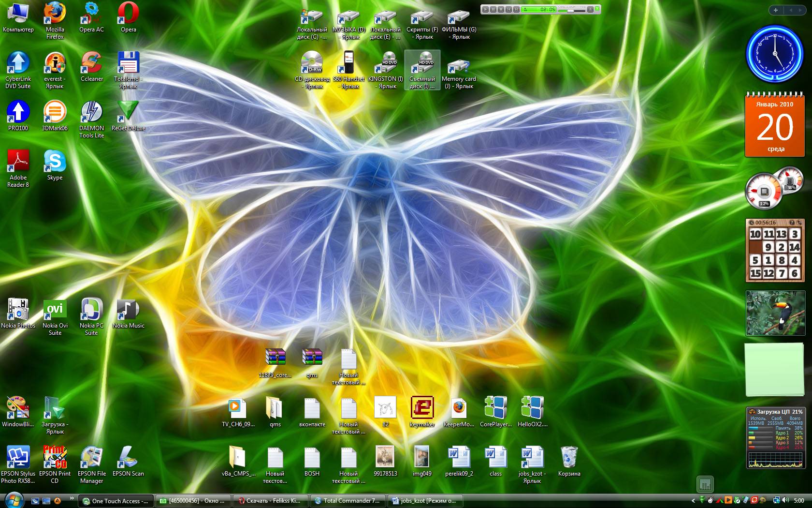Open the EPSON Scan shortcut
This screenshot has width=812, height=508.
[128, 458]
